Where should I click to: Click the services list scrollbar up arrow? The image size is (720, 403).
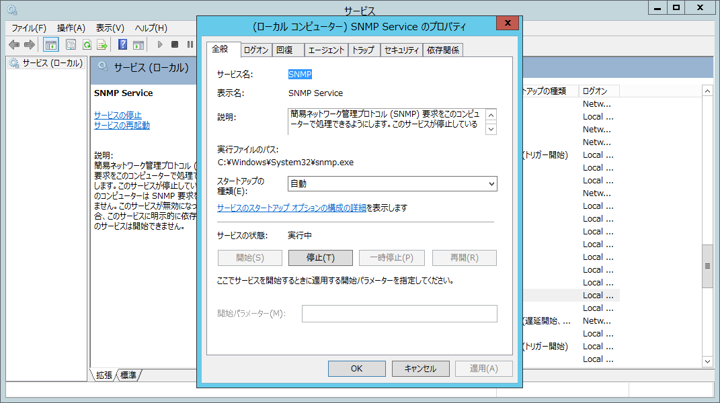tap(707, 91)
